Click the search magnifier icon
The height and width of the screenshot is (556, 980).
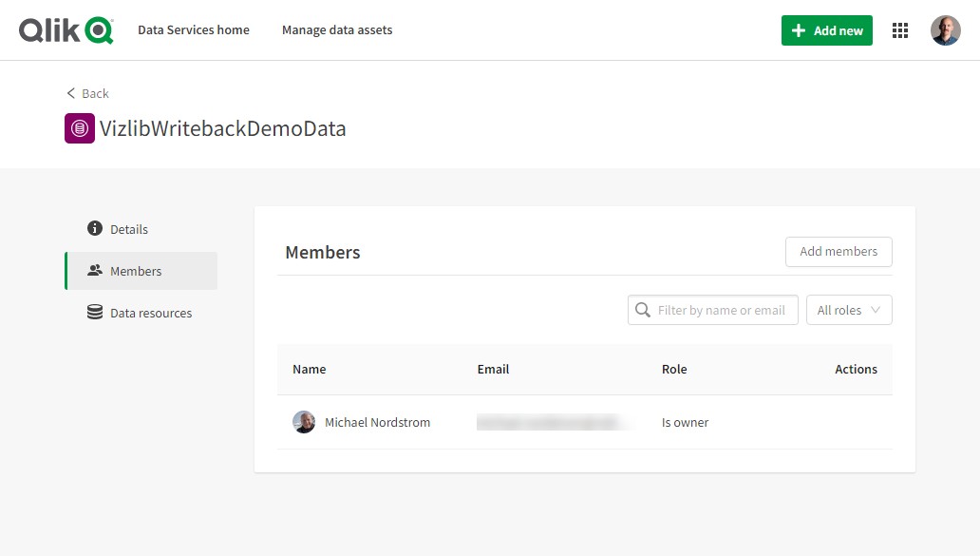[x=643, y=310]
